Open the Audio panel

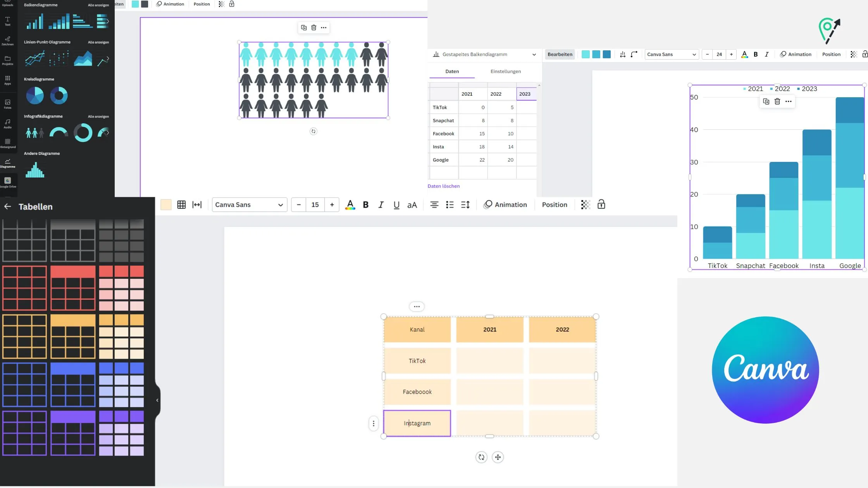coord(7,124)
